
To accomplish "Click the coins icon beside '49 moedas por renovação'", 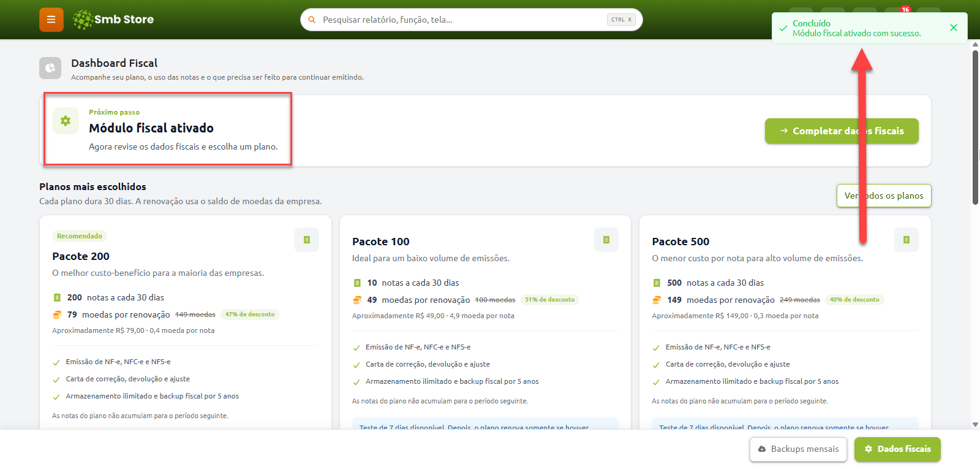I will click(x=357, y=300).
